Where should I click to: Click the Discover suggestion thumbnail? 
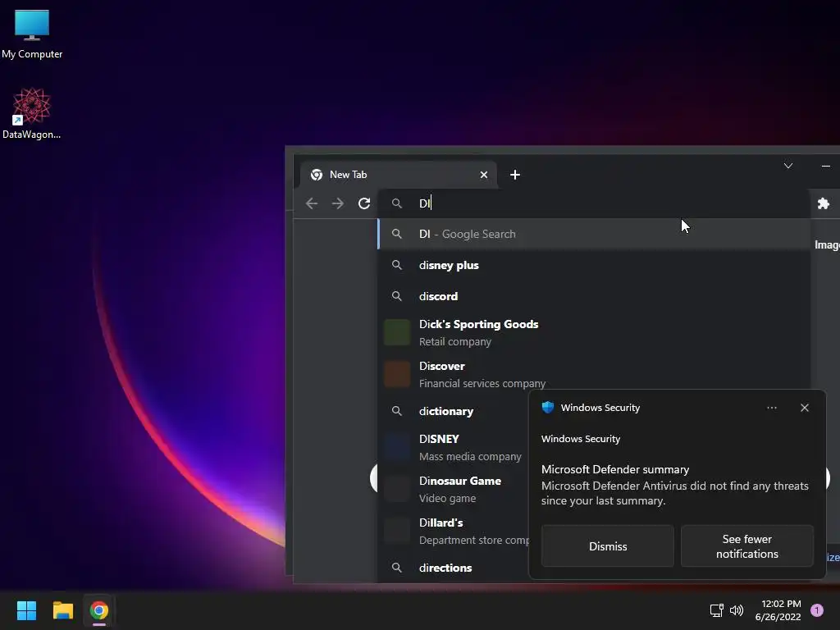397,374
